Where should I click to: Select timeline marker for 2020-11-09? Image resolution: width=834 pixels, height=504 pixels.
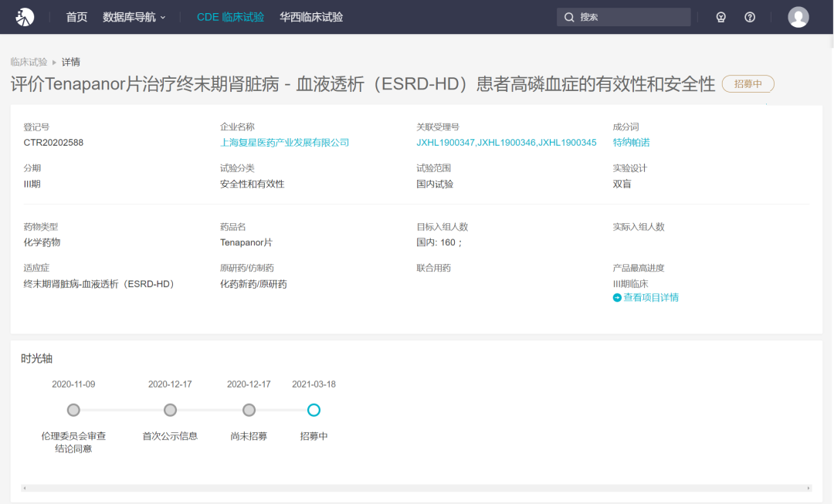(x=73, y=410)
